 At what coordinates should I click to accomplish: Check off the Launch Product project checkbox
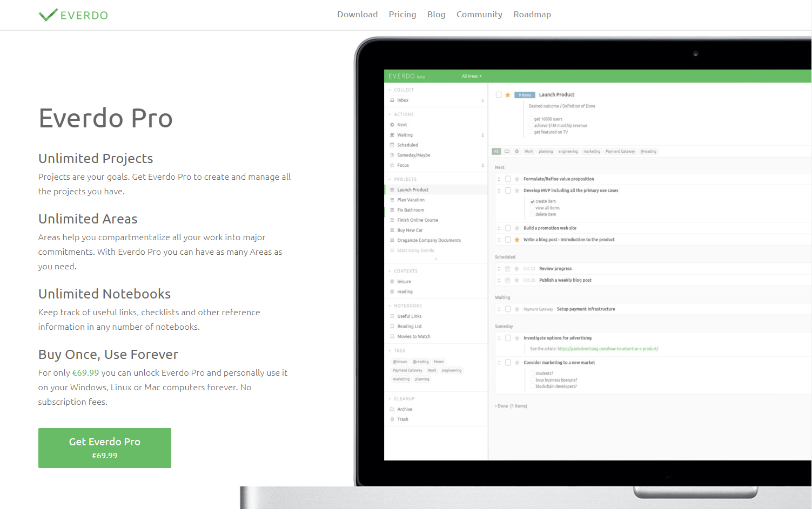pos(499,95)
